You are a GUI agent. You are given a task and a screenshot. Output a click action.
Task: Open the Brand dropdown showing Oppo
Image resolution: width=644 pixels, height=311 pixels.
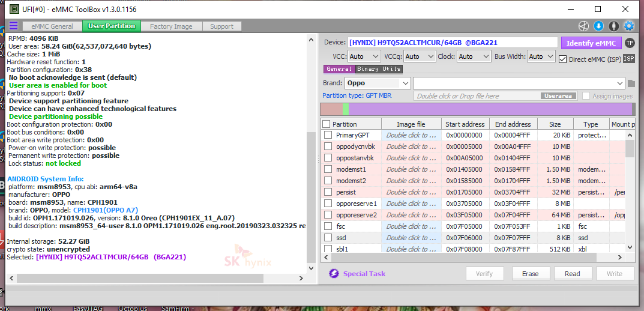pos(378,83)
